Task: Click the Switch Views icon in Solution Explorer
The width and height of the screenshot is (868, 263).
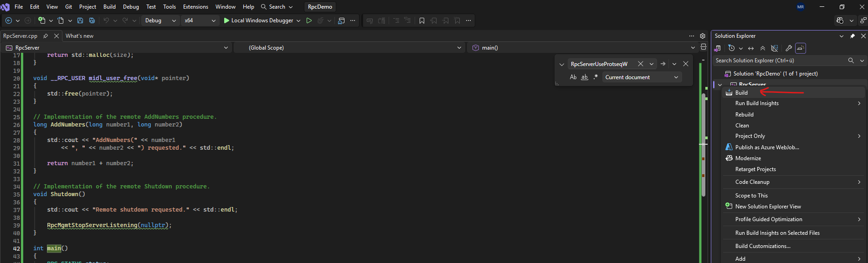Action: pyautogui.click(x=718, y=48)
